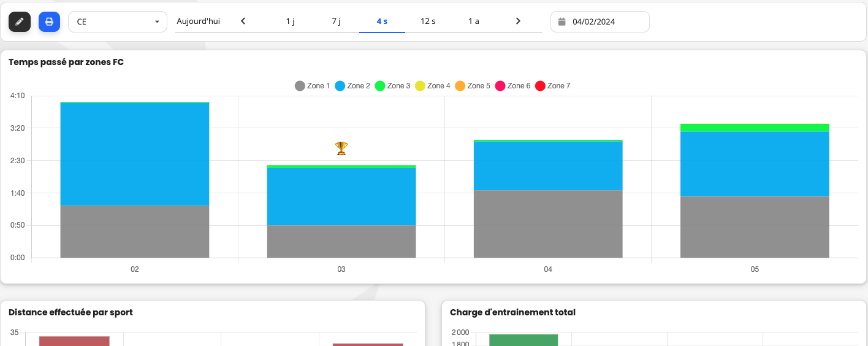868x346 pixels.
Task: Toggle Zone 4 yellow legend item
Action: [x=433, y=86]
